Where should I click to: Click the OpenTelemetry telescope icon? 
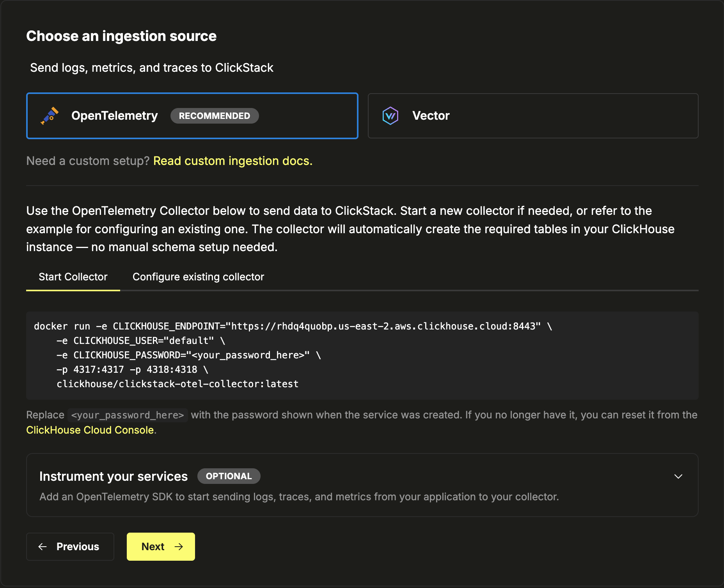[x=50, y=116]
